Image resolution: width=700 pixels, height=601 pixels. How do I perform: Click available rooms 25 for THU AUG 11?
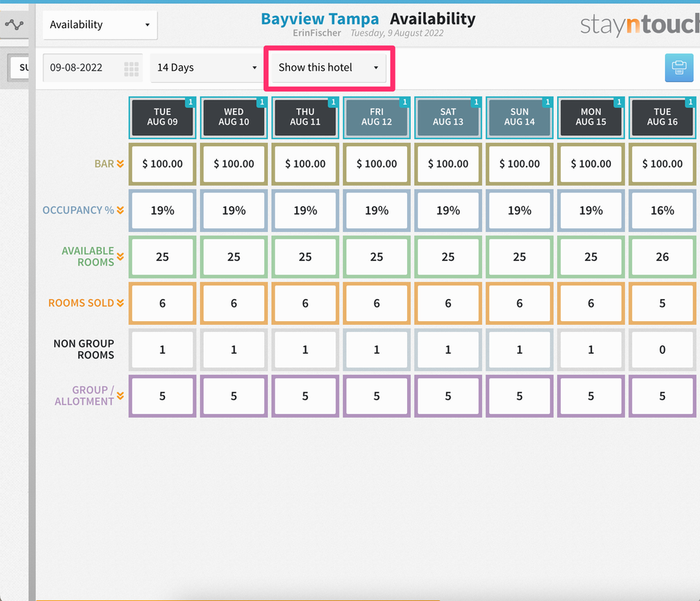pos(305,256)
